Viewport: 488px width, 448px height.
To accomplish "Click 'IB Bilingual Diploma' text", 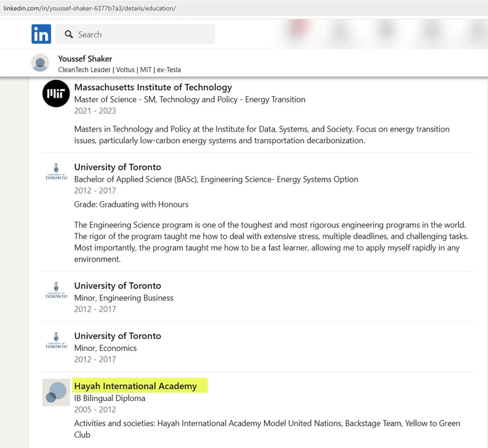I will pos(110,398).
